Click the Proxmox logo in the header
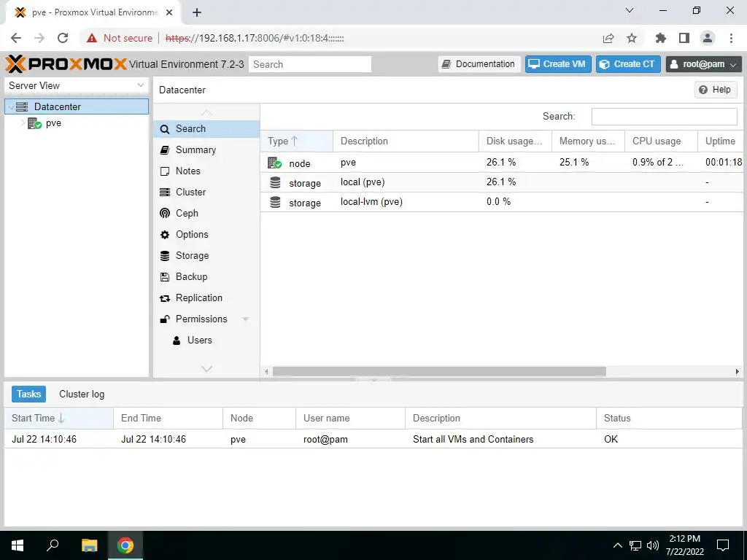 tap(66, 64)
